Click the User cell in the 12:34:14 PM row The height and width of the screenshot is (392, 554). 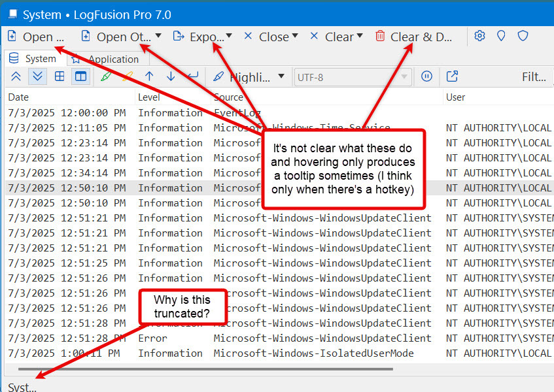click(x=498, y=173)
